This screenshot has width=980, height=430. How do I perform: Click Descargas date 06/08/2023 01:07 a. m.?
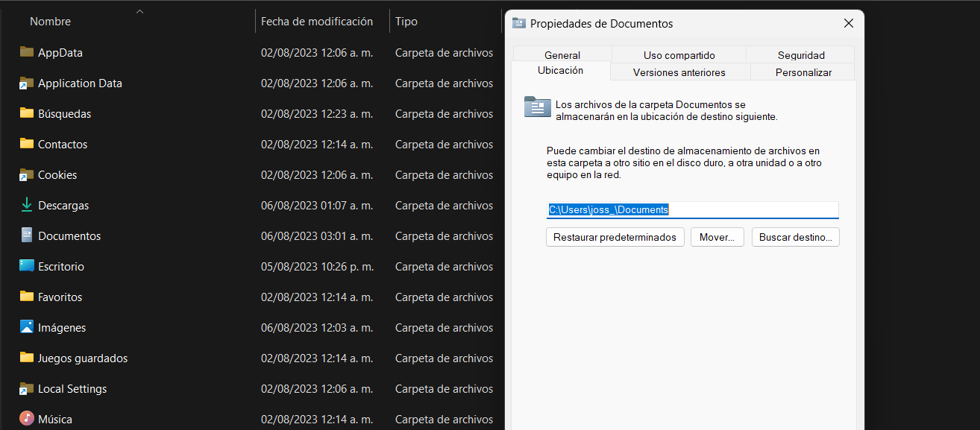coord(317,206)
